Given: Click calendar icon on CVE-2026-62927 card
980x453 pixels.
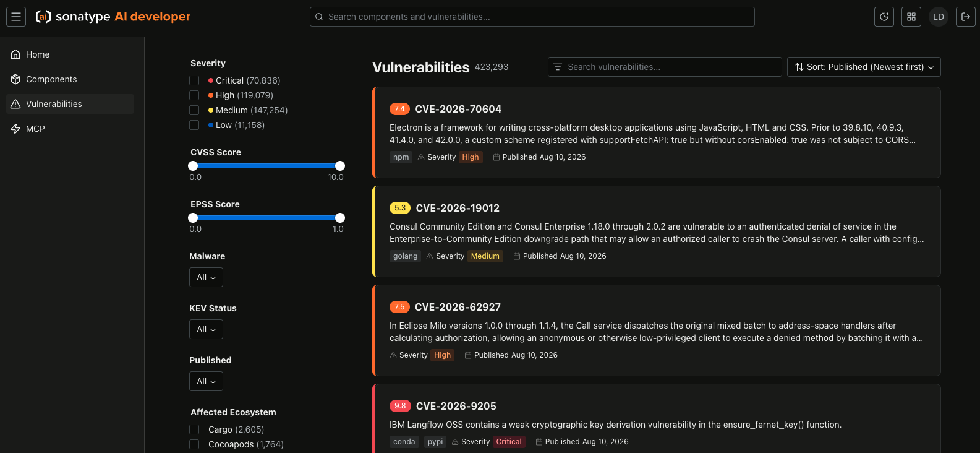Looking at the screenshot, I should pyautogui.click(x=468, y=355).
